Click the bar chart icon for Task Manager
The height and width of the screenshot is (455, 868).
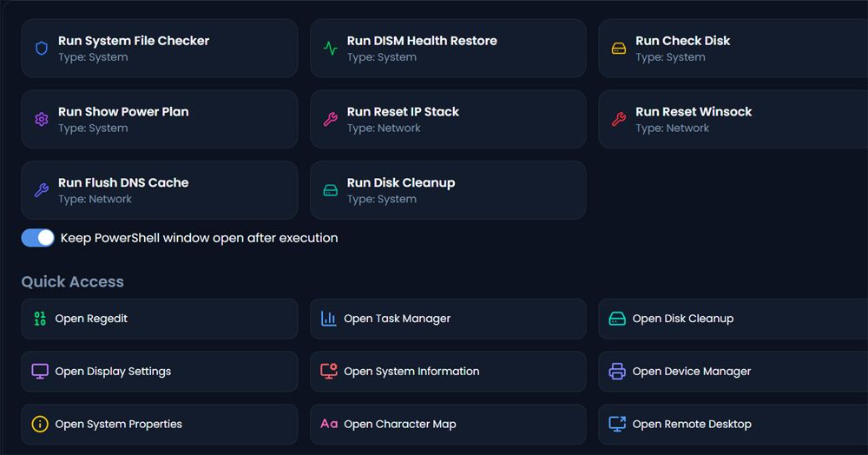[x=329, y=319]
